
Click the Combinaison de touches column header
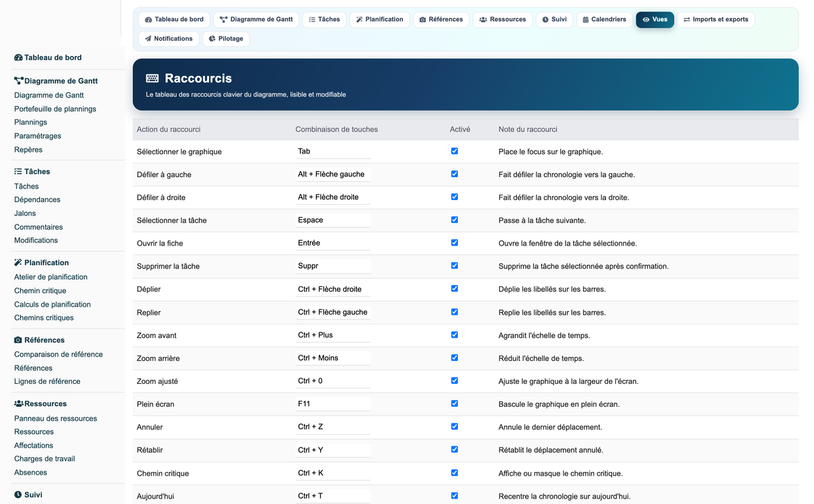(336, 129)
